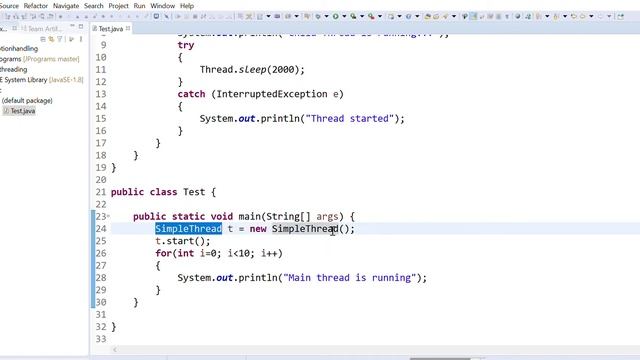Click line number 21 in editor gutter
The height and width of the screenshot is (360, 640).
coord(101,192)
